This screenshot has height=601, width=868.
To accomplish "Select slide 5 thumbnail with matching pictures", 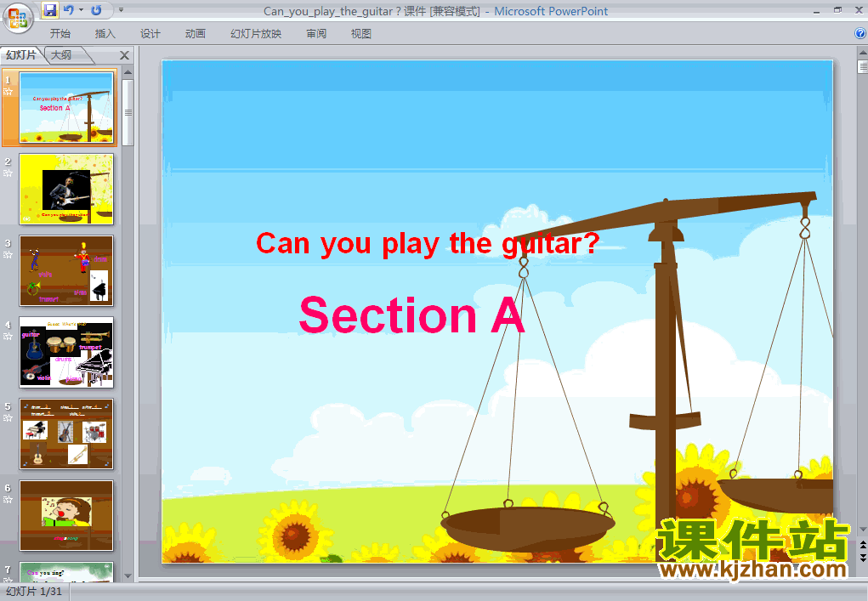I will 66,434.
